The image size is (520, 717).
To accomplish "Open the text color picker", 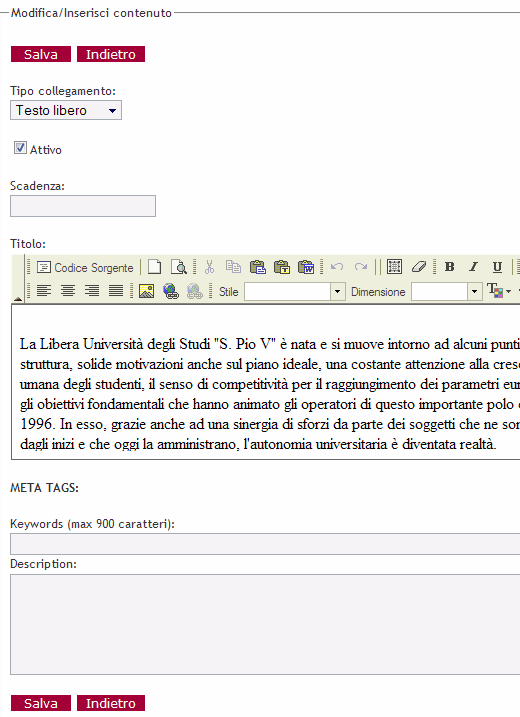I will tap(499, 291).
